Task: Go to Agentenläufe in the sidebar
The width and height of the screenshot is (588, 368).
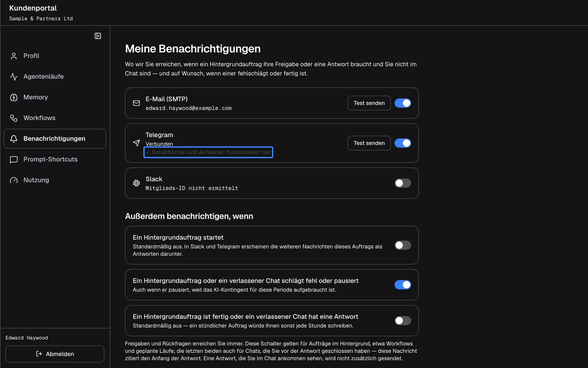Action: pos(55,77)
